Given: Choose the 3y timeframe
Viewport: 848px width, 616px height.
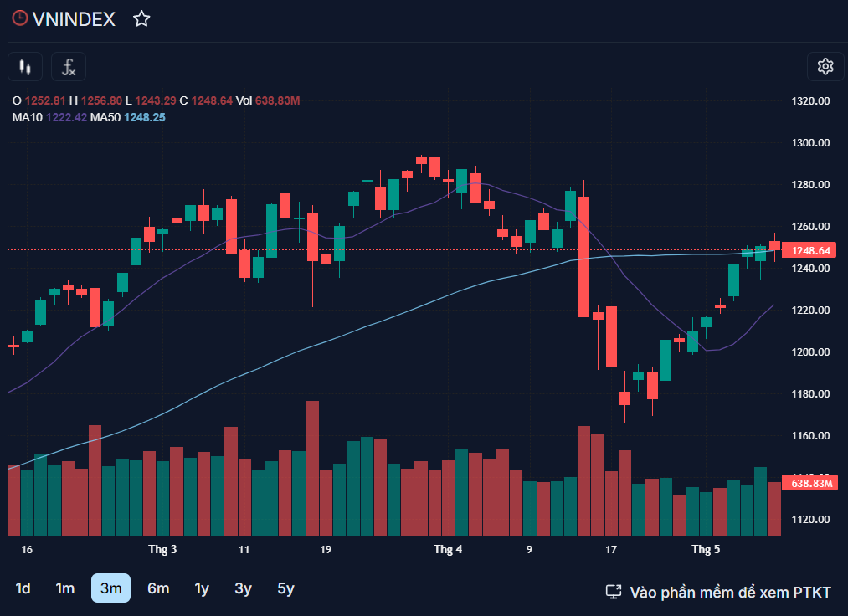Looking at the screenshot, I should [243, 588].
